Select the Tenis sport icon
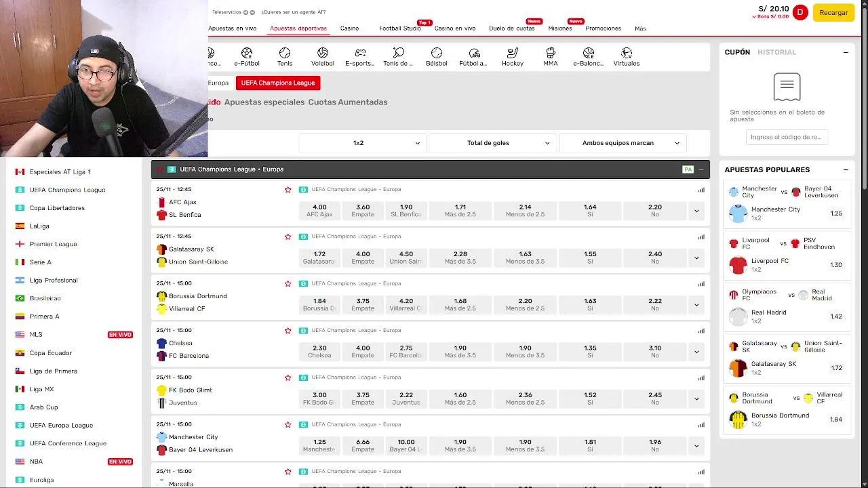 pyautogui.click(x=285, y=56)
